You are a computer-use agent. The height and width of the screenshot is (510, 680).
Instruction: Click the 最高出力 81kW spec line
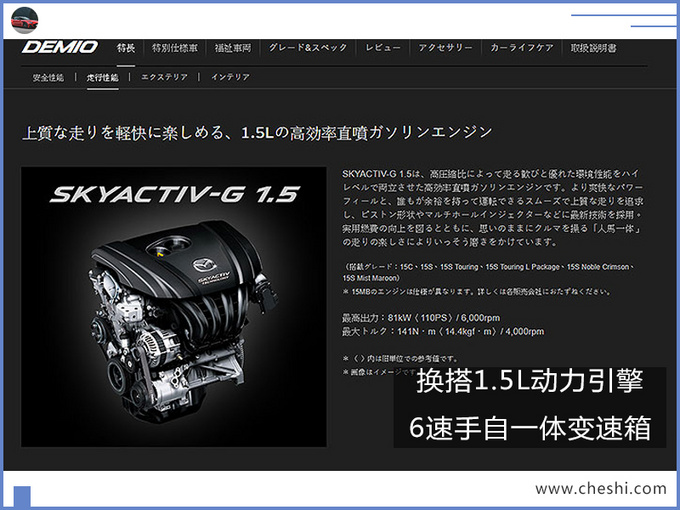421,318
